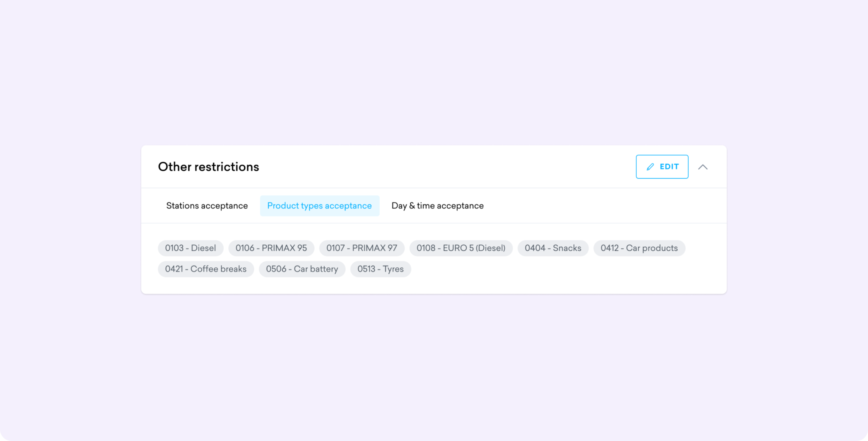Click the 0106 - PRIMAX 95 tag
This screenshot has width=868, height=441.
click(x=271, y=248)
